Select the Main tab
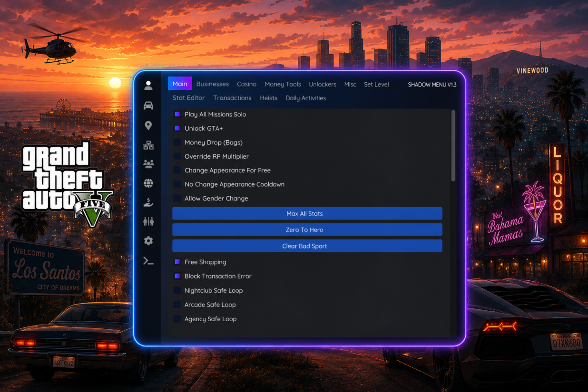This screenshot has height=392, width=588. point(180,84)
